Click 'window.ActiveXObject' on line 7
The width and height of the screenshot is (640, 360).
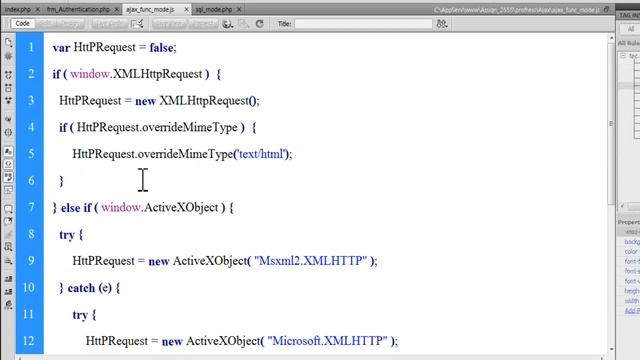pyautogui.click(x=160, y=208)
